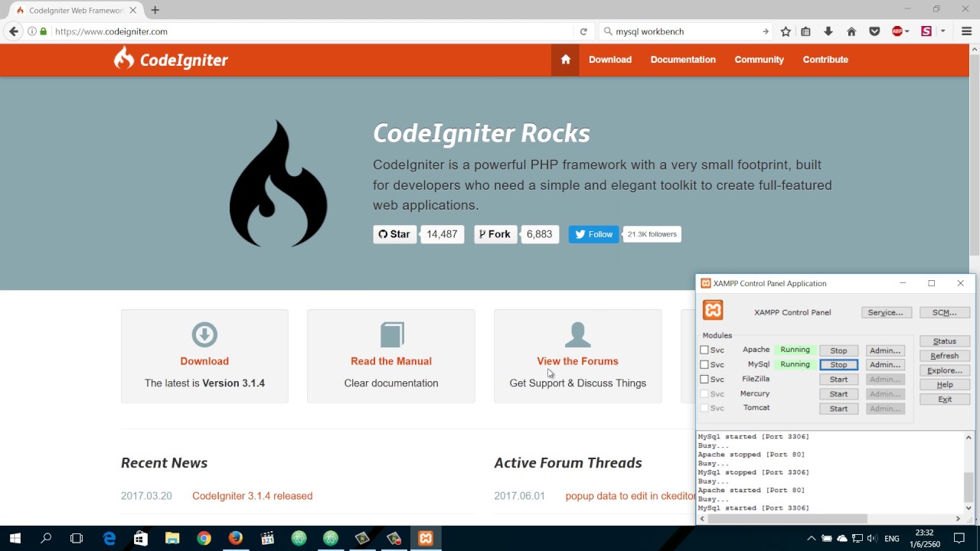This screenshot has width=980, height=551.
Task: Click XAMPP log horizontal scrollbar
Action: 787,519
